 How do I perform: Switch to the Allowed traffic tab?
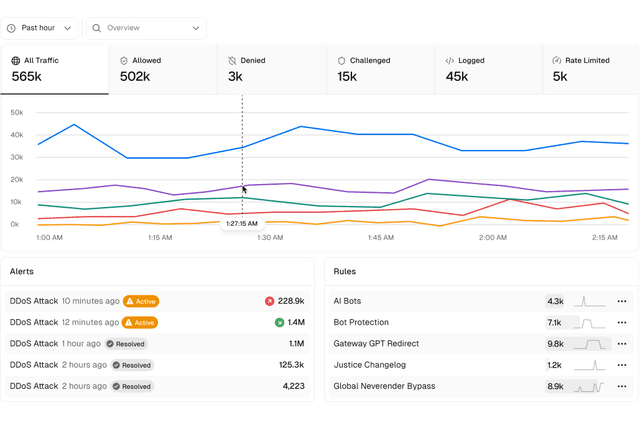[x=163, y=69]
